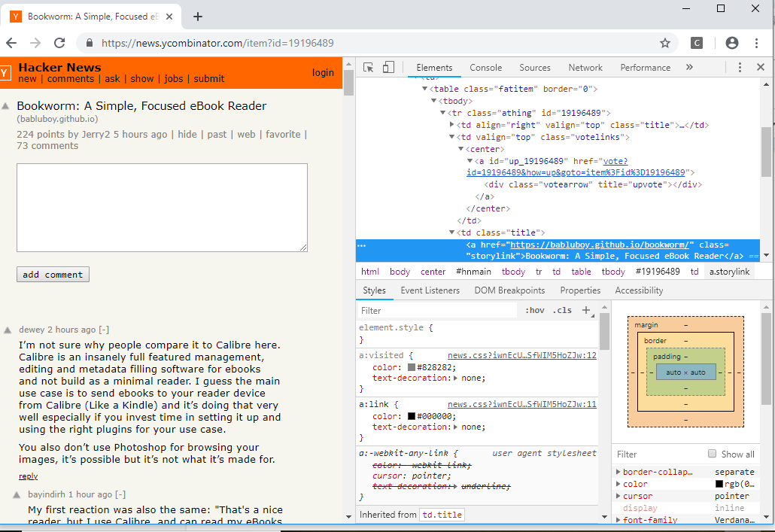Image resolution: width=775 pixels, height=532 pixels.
Task: Click the favorite link
Action: pos(283,134)
